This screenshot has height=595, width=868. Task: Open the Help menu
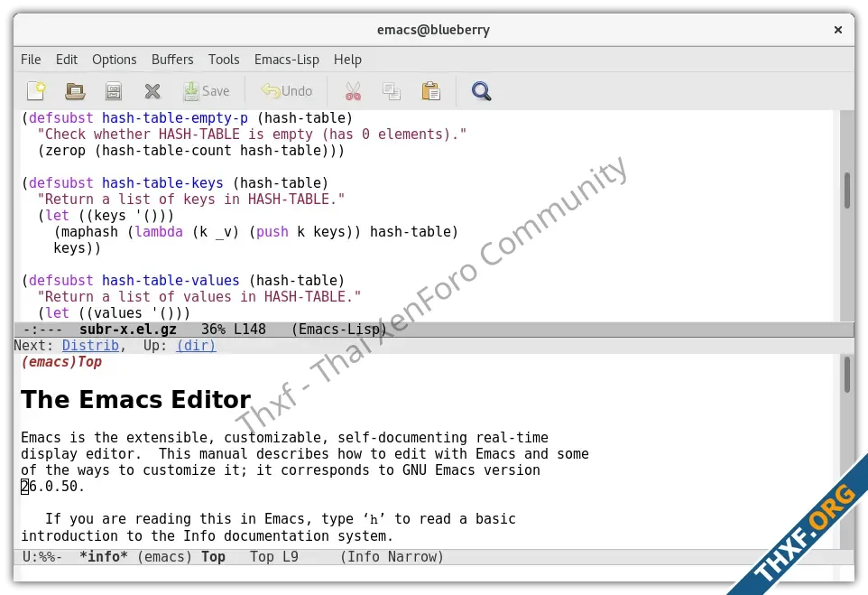point(347,60)
